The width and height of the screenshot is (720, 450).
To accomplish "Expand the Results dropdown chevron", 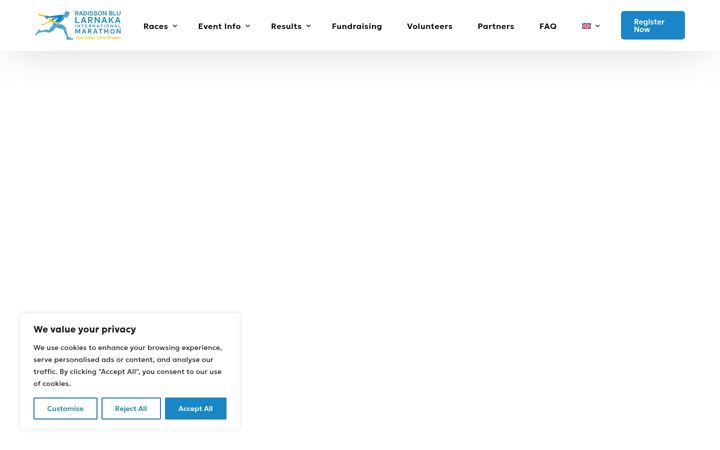I will 309,26.
